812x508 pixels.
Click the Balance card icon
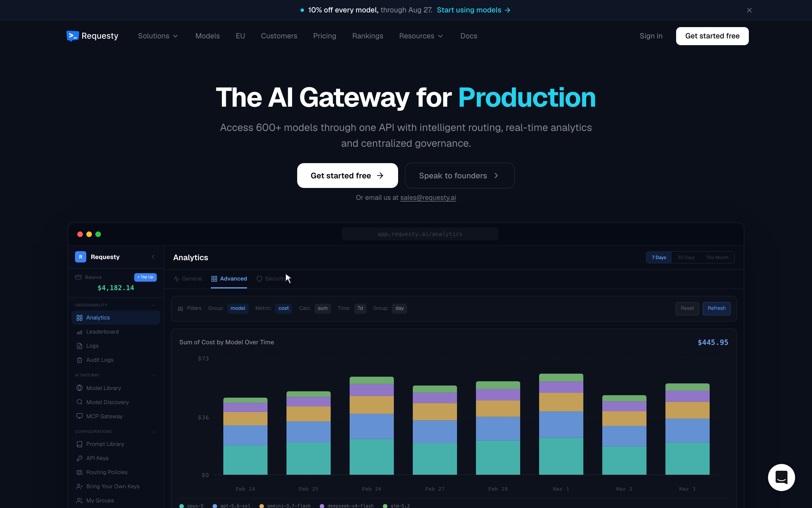point(78,277)
